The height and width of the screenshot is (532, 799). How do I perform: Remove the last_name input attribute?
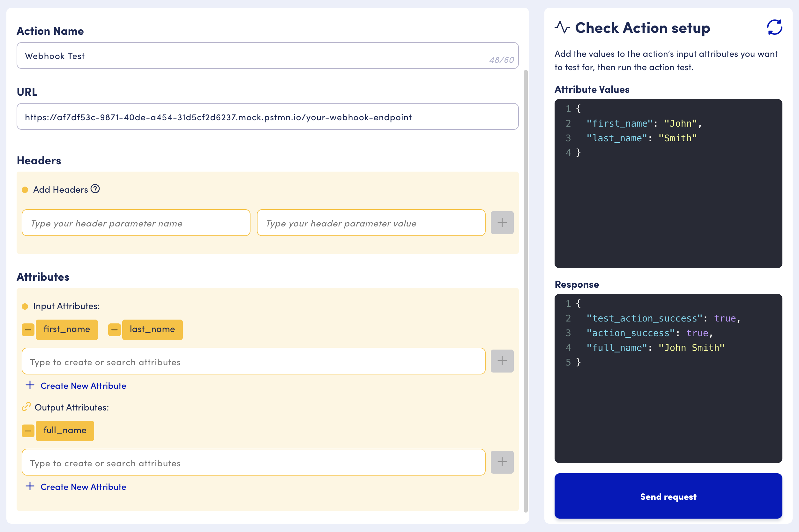(114, 329)
